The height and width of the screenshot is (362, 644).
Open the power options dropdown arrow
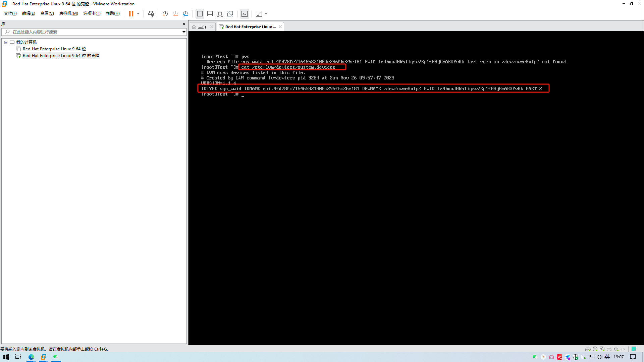138,14
